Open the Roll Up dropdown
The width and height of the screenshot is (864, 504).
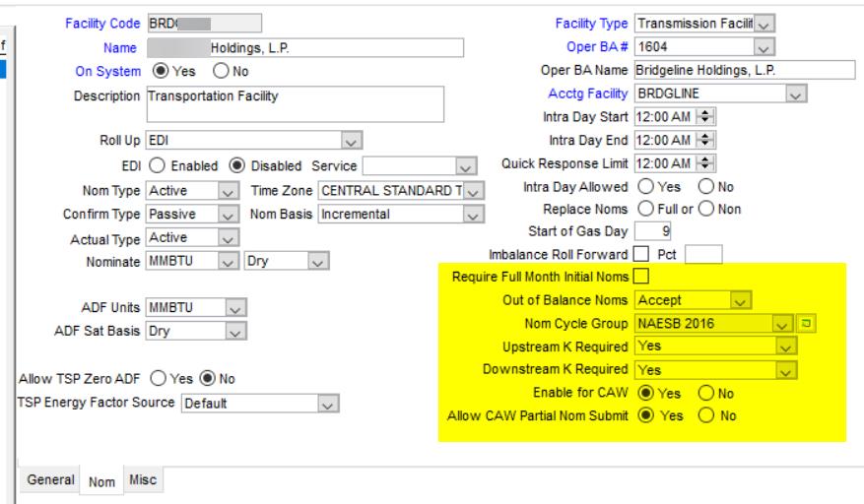(348, 141)
